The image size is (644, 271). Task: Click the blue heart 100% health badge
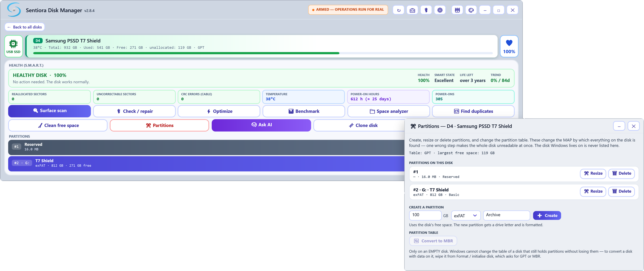[509, 46]
